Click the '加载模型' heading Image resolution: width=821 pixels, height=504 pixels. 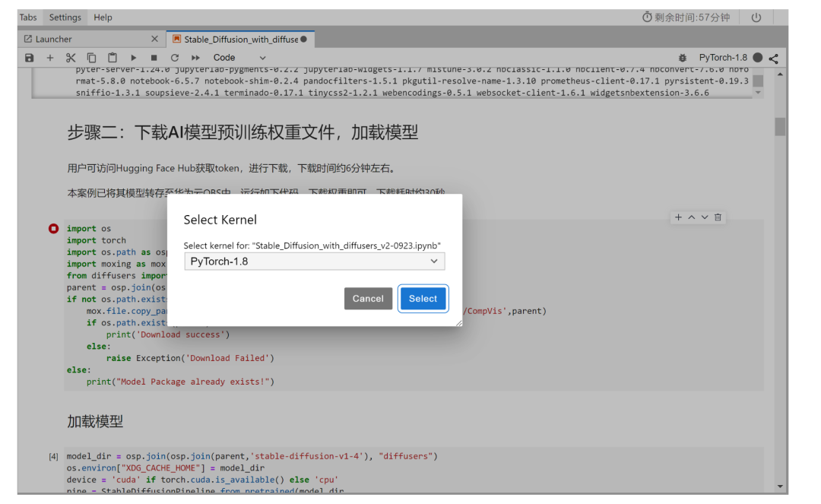click(x=95, y=421)
